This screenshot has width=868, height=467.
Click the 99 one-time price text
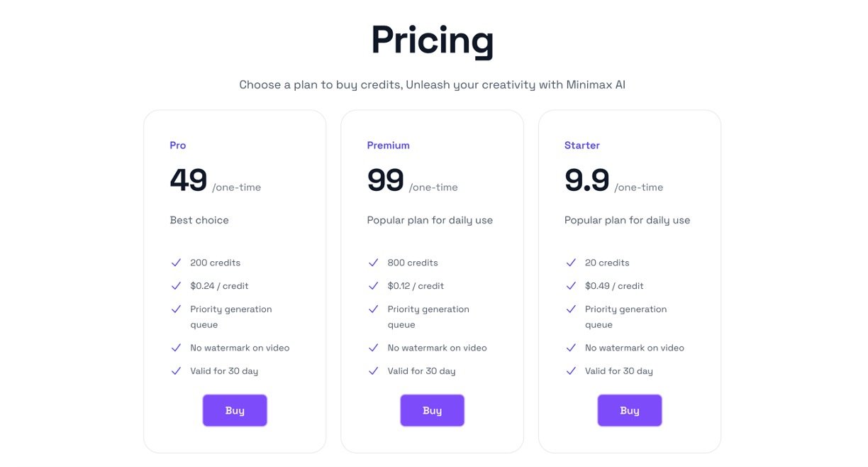coord(386,180)
